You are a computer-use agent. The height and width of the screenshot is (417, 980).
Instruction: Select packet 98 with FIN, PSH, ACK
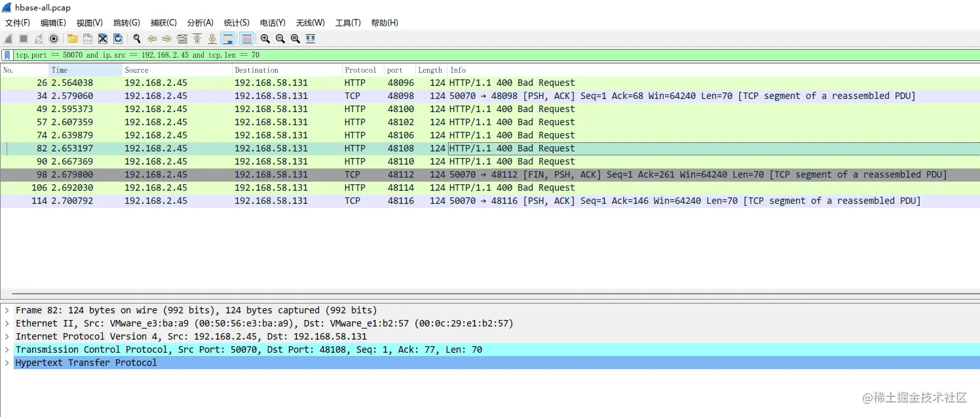click(490, 175)
